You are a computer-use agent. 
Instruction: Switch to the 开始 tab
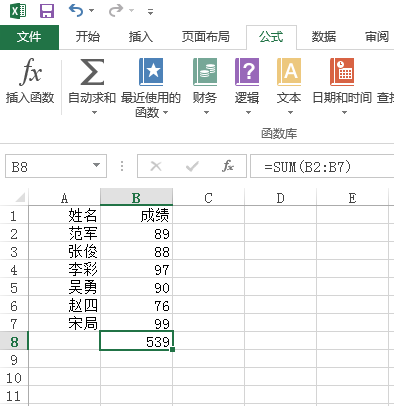pos(87,37)
